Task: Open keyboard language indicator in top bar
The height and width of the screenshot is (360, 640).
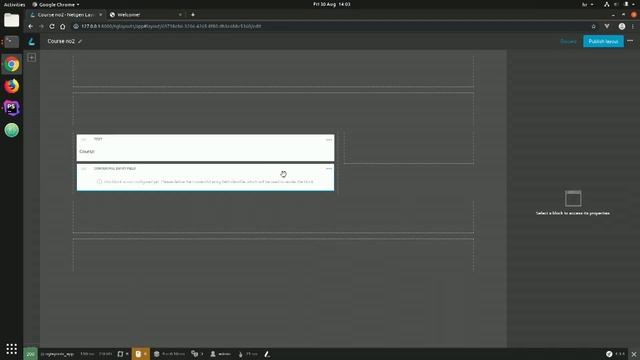Action: point(587,4)
